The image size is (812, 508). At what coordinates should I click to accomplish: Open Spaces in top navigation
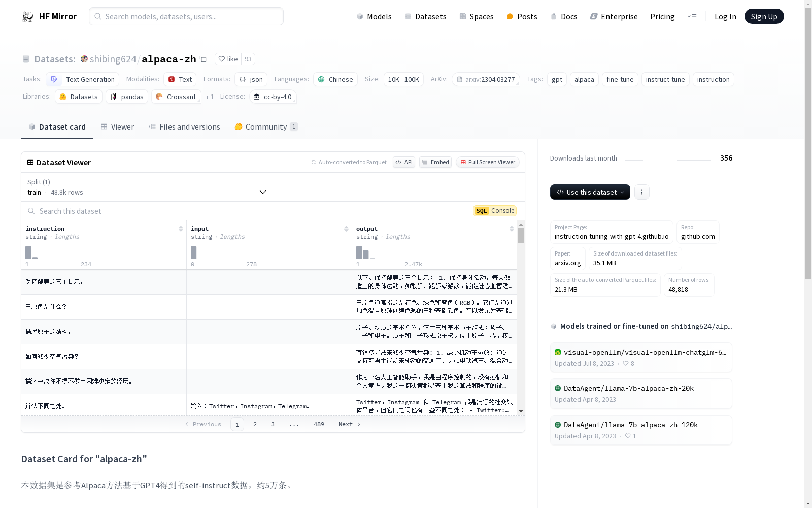476,16
